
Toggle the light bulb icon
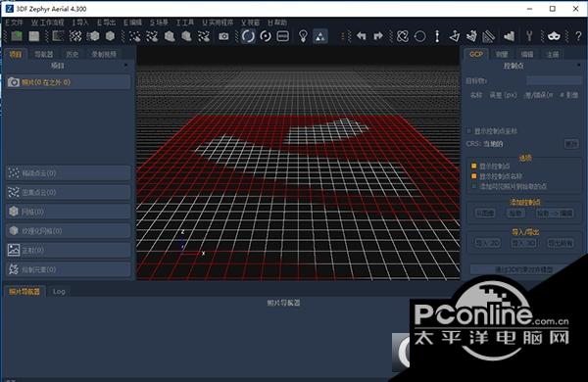(303, 36)
